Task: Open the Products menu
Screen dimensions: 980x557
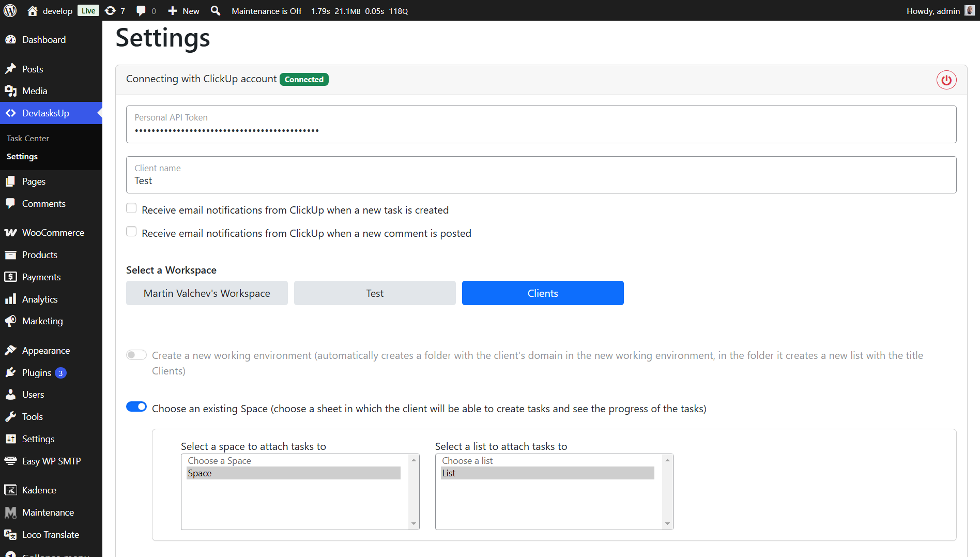Action: click(51, 254)
